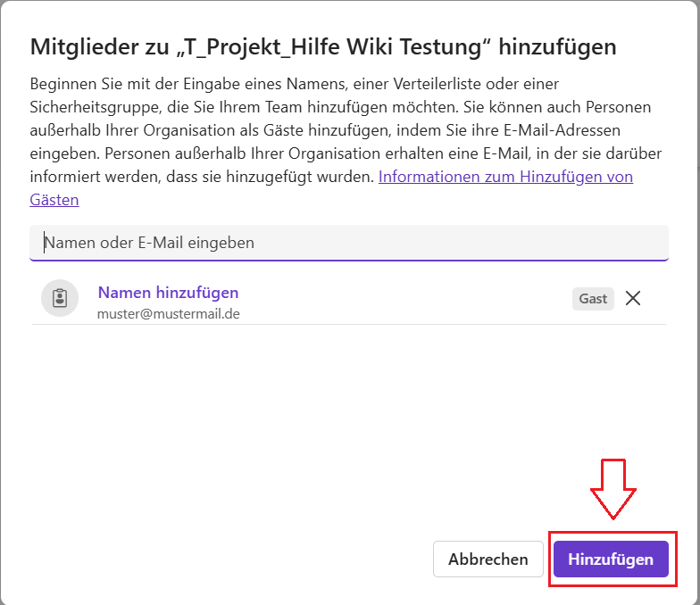Image resolution: width=700 pixels, height=605 pixels.
Task: Select the guest contact card avatar icon
Action: coord(60,298)
